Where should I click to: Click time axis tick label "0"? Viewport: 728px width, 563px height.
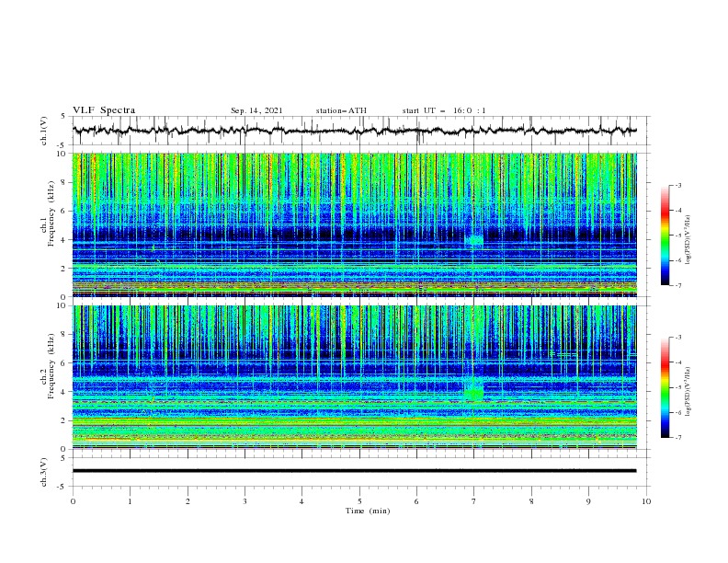pyautogui.click(x=73, y=501)
